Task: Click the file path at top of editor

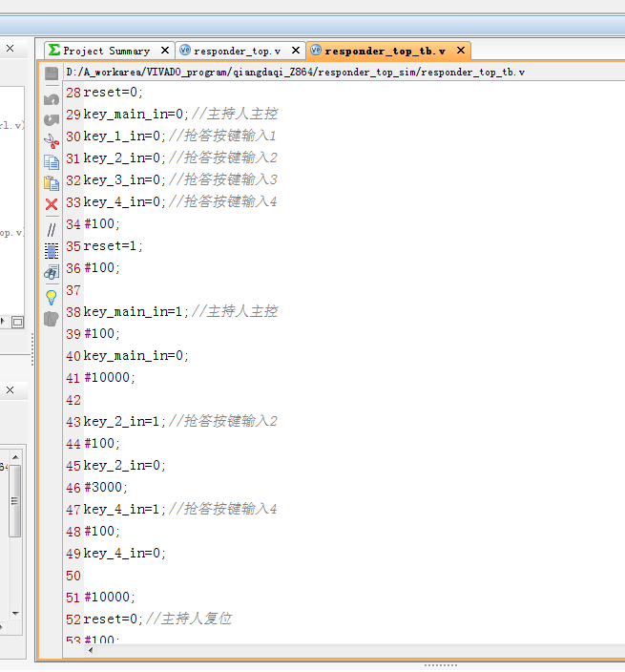Action: coord(295,72)
